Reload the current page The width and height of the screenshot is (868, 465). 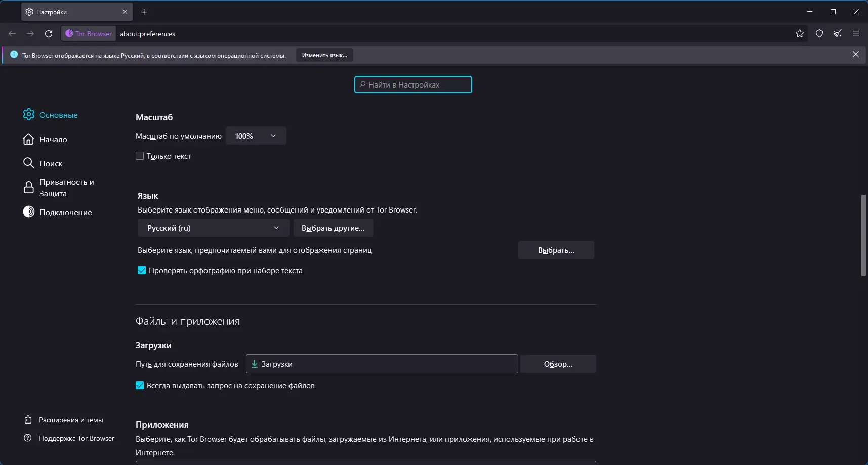coord(49,34)
